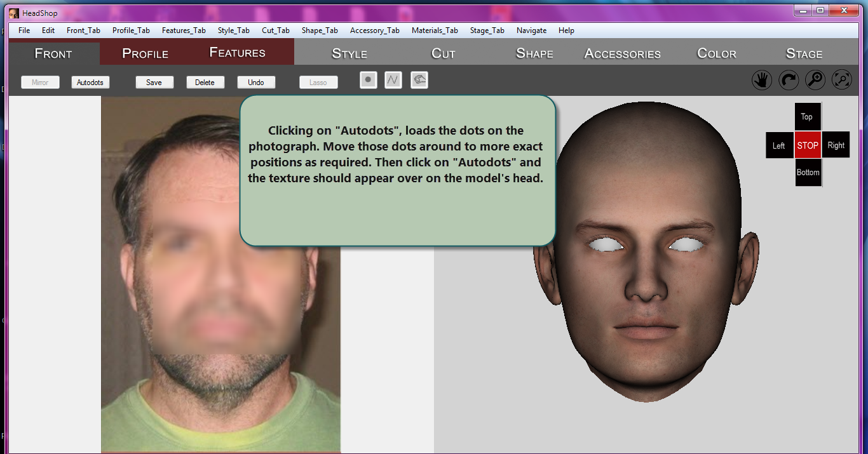Viewport: 868px width, 454px height.
Task: Switch to the Cut tab
Action: click(444, 53)
